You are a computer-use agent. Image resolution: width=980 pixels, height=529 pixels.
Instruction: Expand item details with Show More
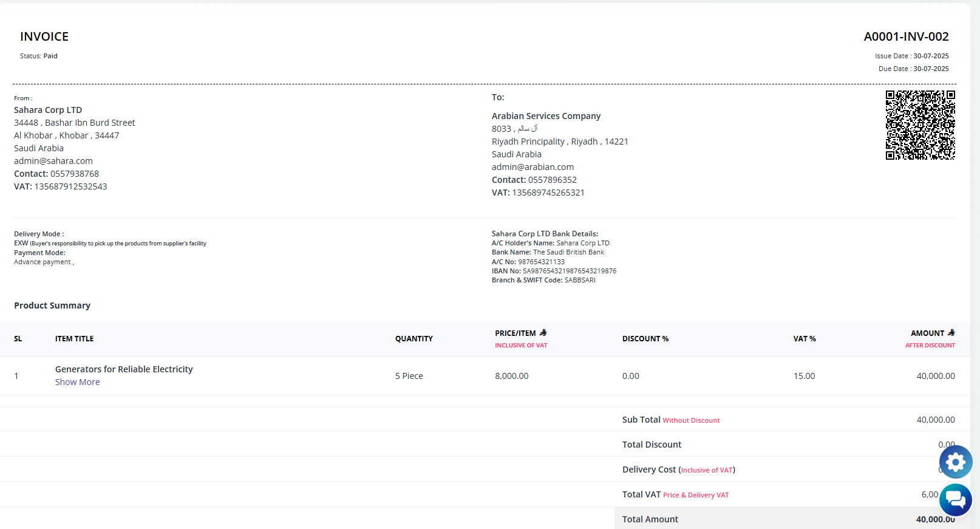(77, 382)
